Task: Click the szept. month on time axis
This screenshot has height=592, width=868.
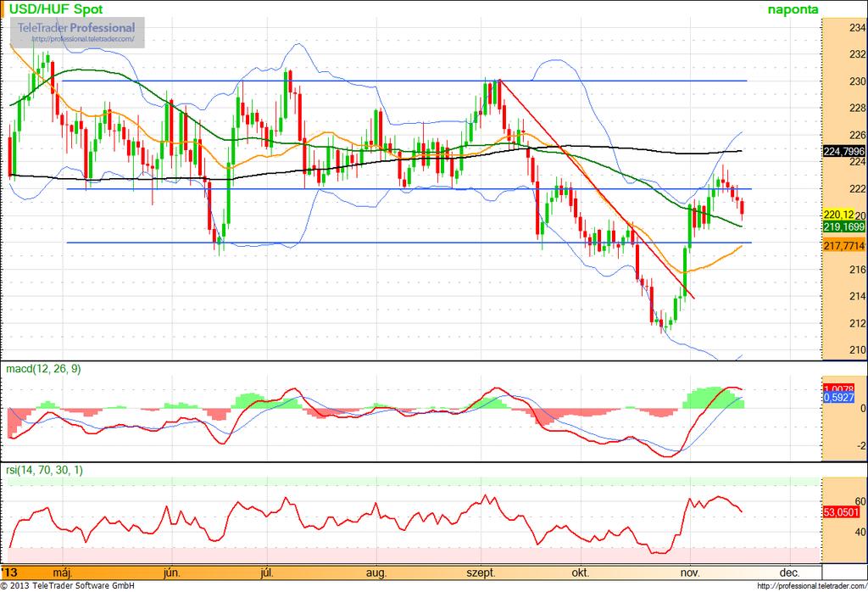Action: coord(481,572)
